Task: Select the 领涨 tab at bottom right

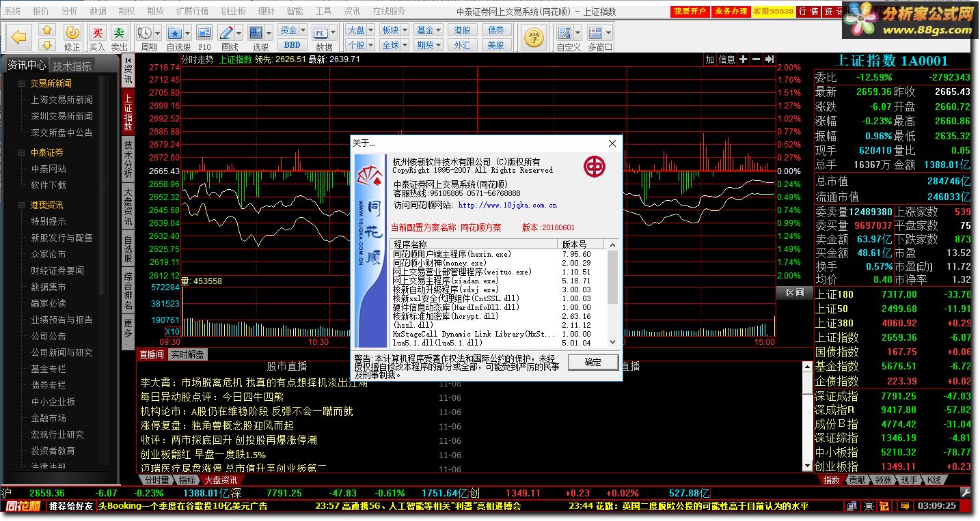Action: point(882,480)
